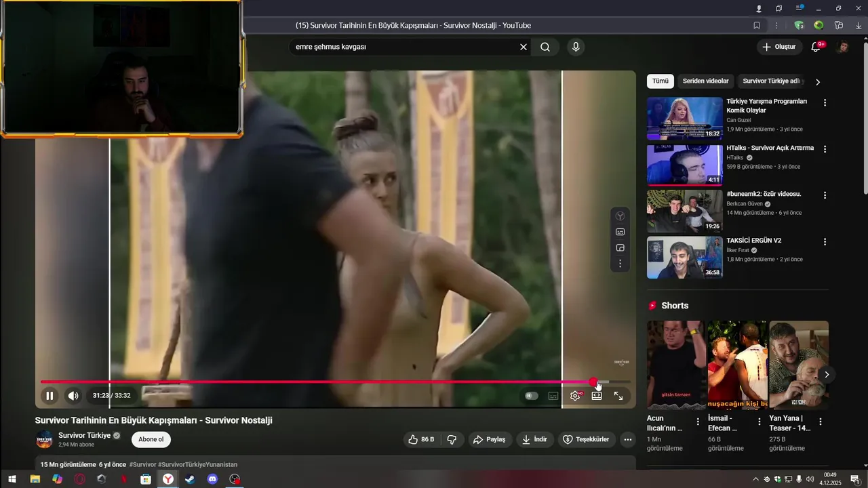This screenshot has height=488, width=868.
Task: Open more options in floating video panel
Action: coord(620,264)
